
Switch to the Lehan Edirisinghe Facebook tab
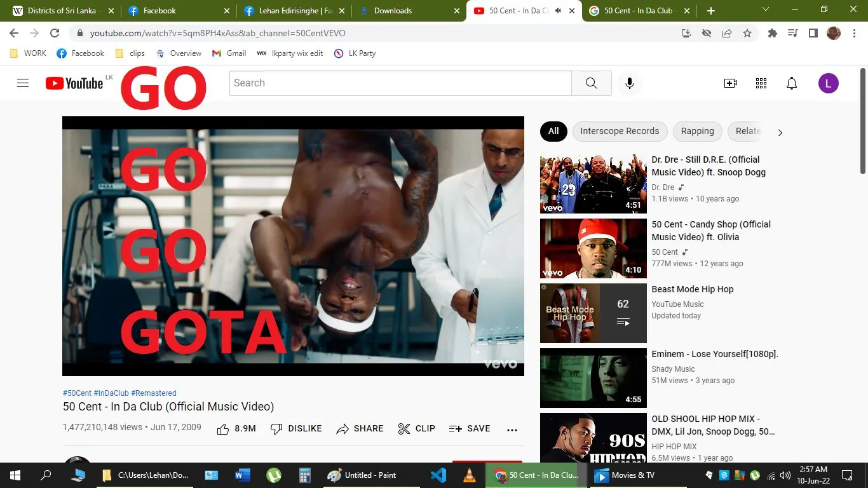pyautogui.click(x=292, y=11)
